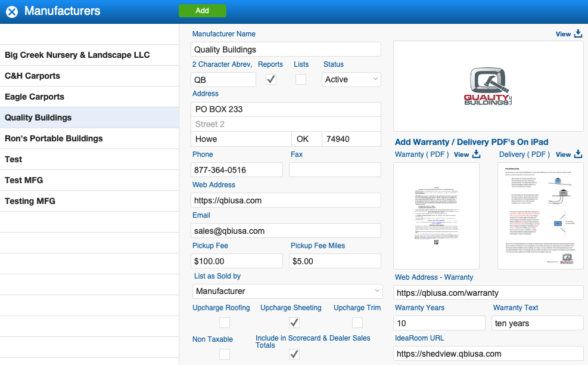Click the empty Fax field

click(x=335, y=170)
